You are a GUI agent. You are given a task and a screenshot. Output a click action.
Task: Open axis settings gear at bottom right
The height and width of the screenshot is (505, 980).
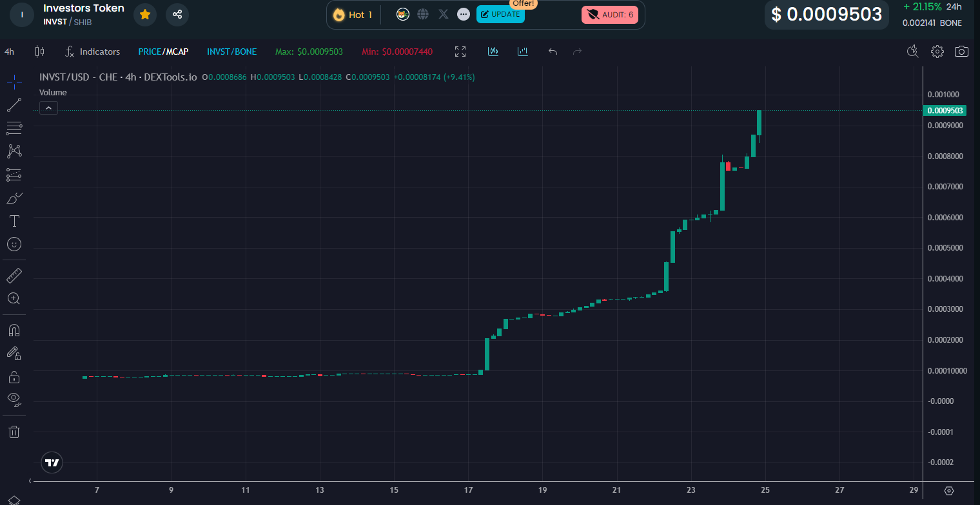[949, 491]
